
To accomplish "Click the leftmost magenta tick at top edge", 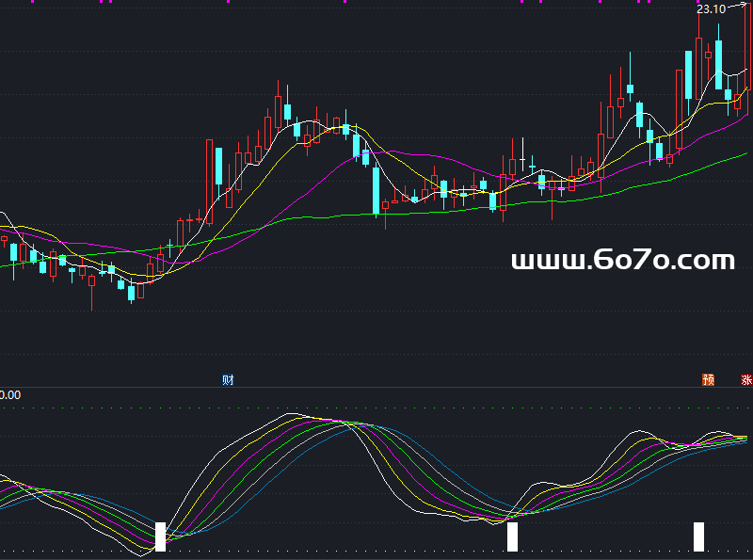I will click(x=30, y=2).
